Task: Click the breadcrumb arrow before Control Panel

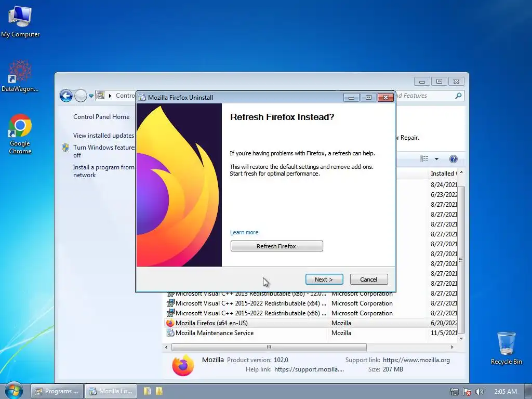Action: pyautogui.click(x=110, y=96)
